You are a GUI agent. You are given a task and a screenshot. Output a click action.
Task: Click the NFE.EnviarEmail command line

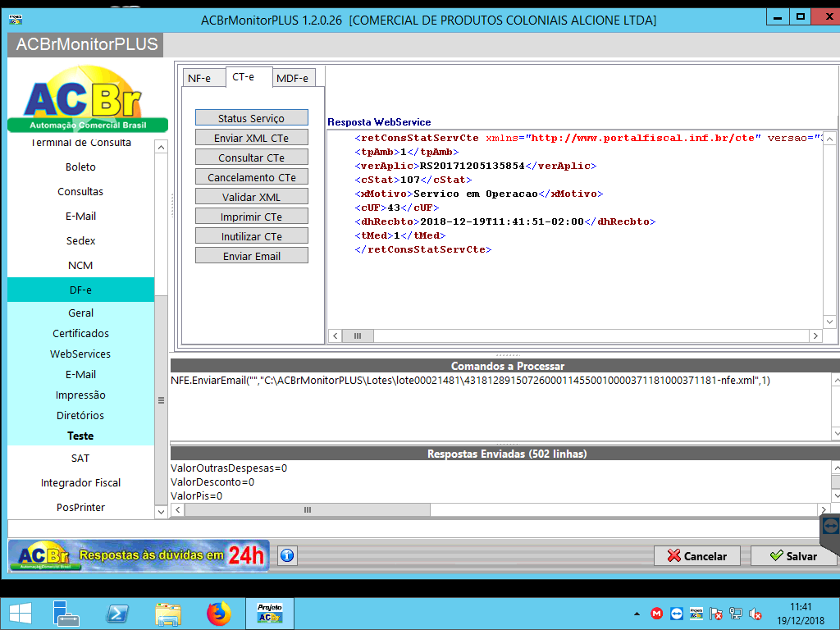coord(470,381)
